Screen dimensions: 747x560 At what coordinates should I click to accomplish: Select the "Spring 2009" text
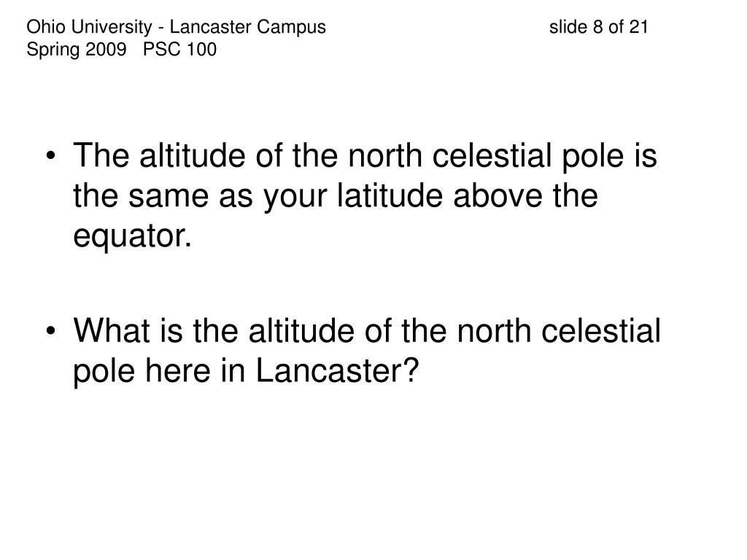tap(77, 50)
